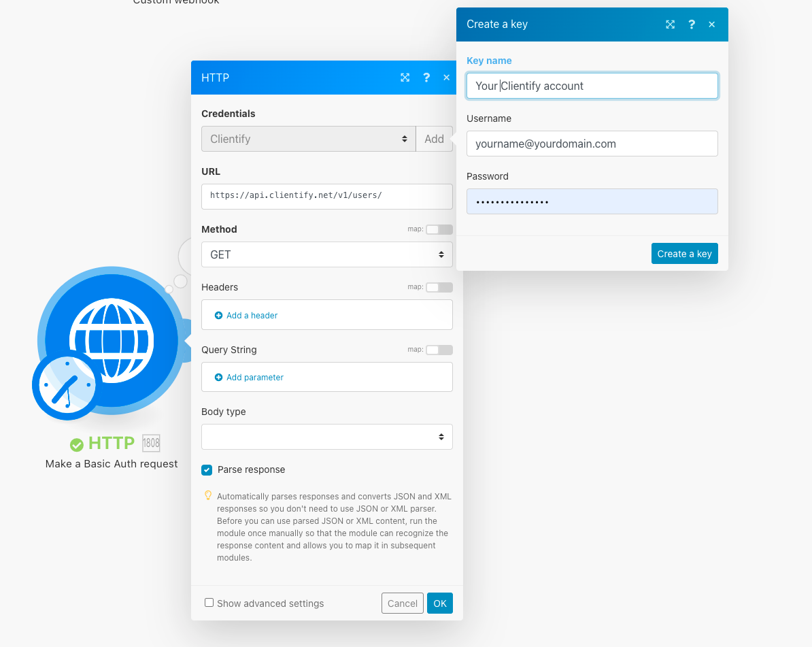Open the Credentials Clientify dropdown
812x647 pixels.
tap(309, 139)
